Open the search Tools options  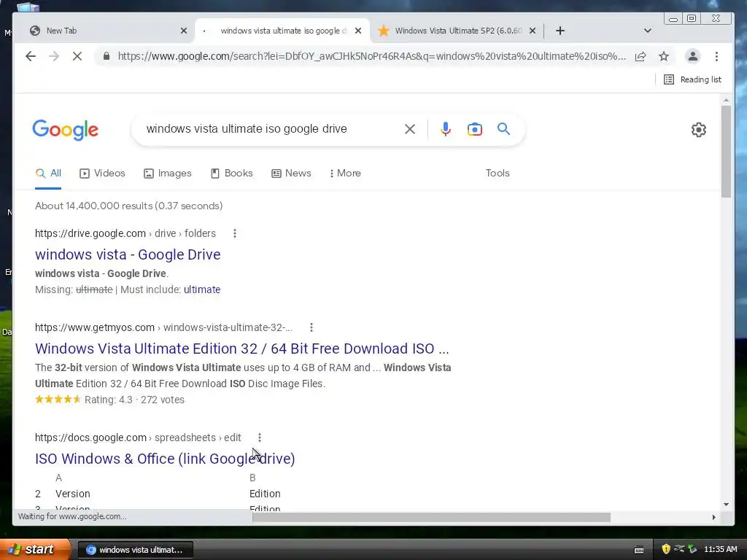click(498, 174)
